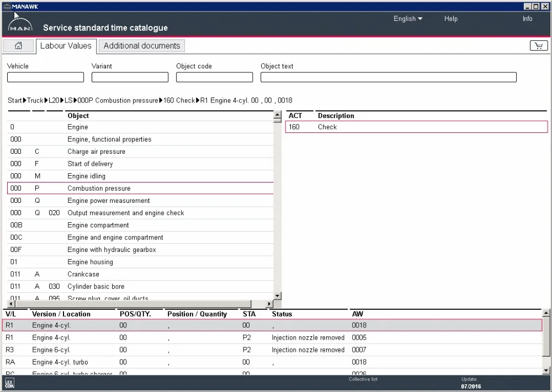Switch to the Labour Values tab

tap(66, 46)
